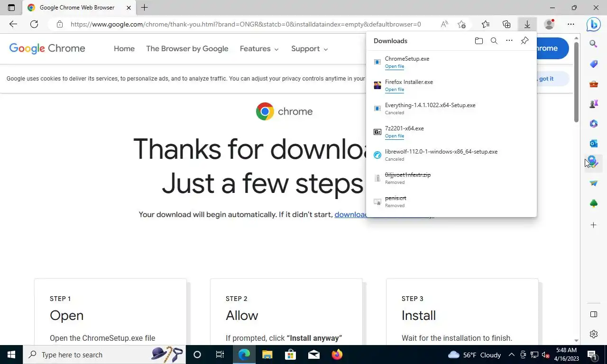The height and width of the screenshot is (364, 607).
Task: Open File Explorer from the taskbar
Action: [x=267, y=355]
